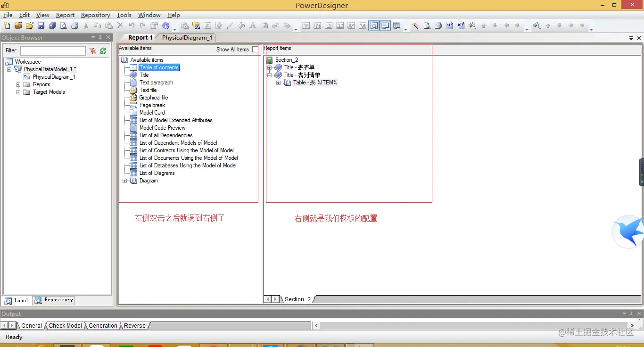Select the Check Model output tab
The width and height of the screenshot is (644, 347).
(x=65, y=325)
